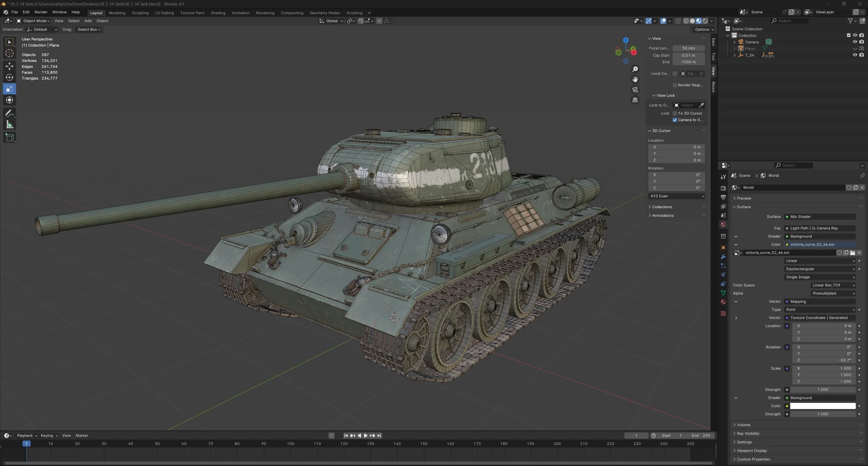Open the Options button in viewport

[704, 30]
